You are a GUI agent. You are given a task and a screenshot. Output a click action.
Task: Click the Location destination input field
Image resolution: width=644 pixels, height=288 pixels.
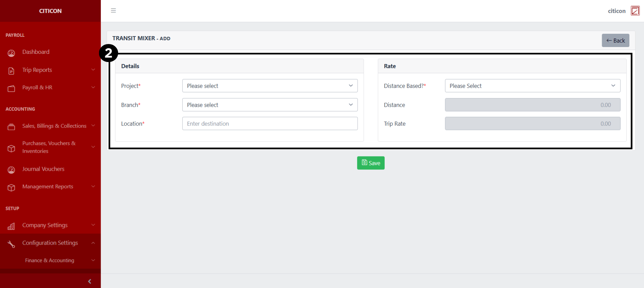click(270, 124)
